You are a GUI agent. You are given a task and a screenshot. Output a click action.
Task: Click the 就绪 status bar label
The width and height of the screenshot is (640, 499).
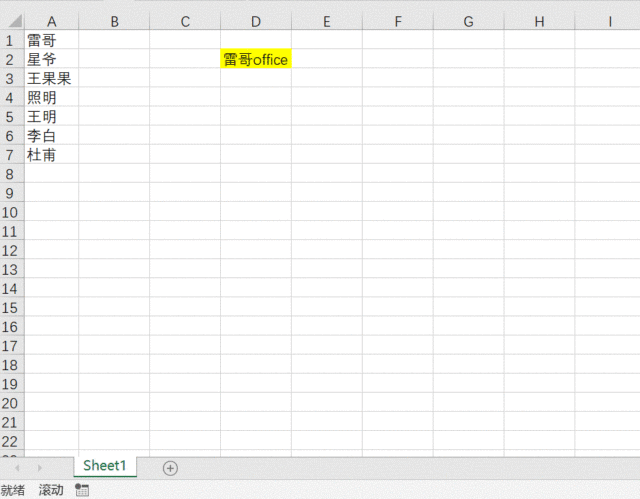(x=13, y=490)
